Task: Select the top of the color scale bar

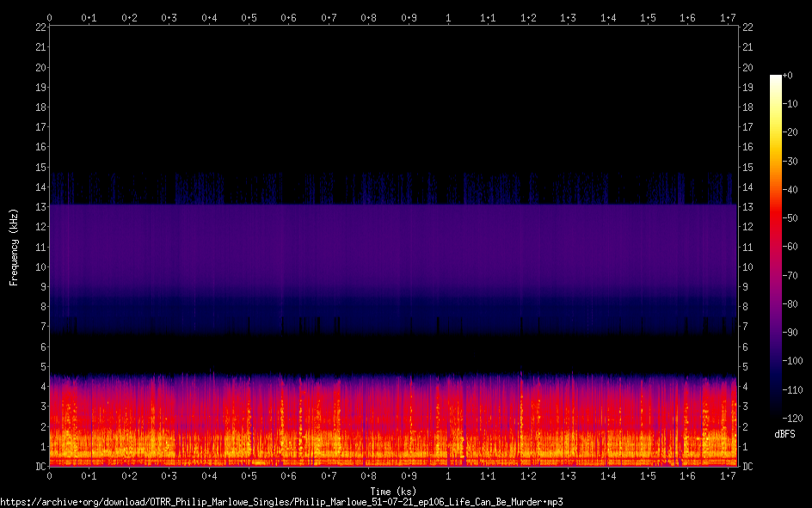Action: (x=776, y=79)
